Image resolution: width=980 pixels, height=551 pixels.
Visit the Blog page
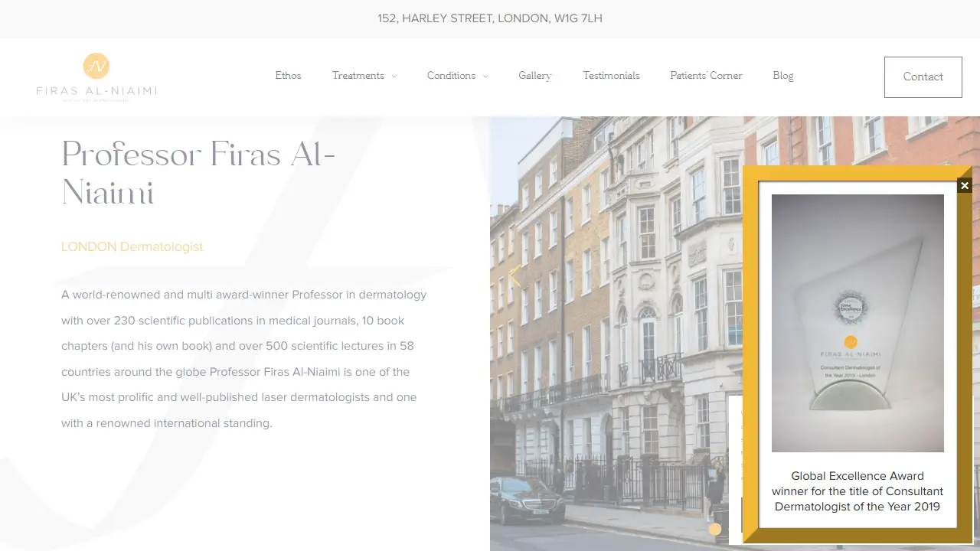pos(783,76)
